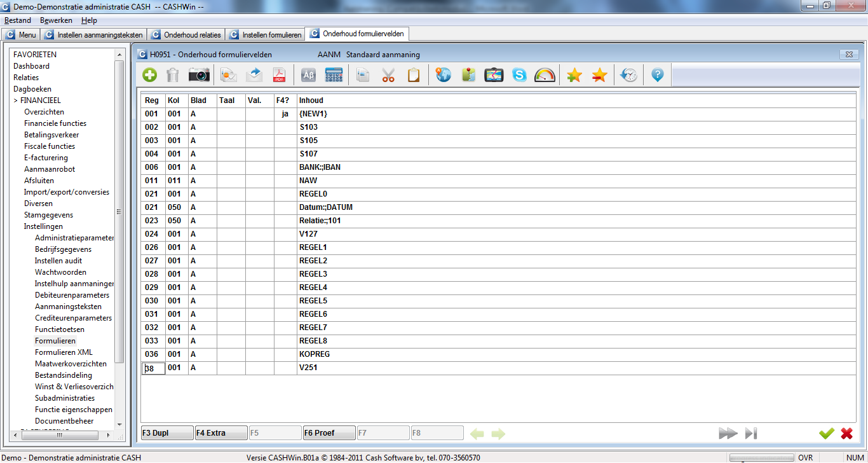Click the Skype icon
This screenshot has width=868, height=463.
pos(520,75)
